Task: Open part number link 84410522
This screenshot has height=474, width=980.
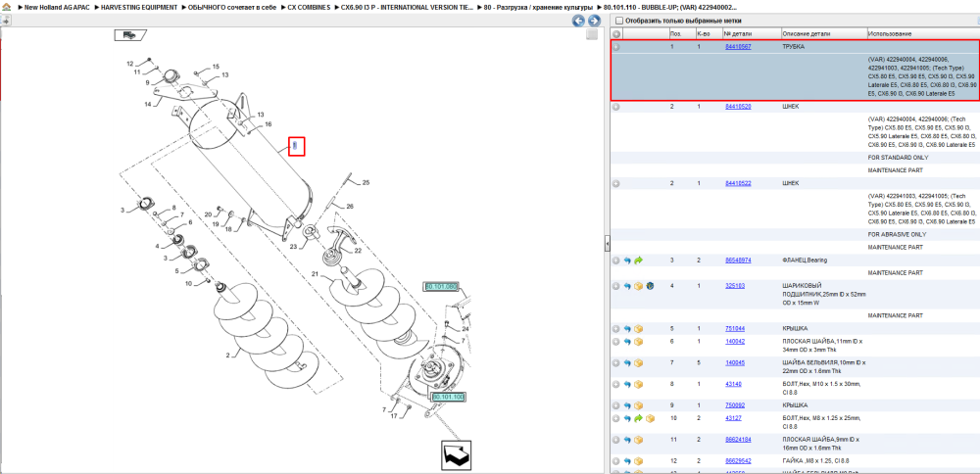Action: (x=738, y=183)
